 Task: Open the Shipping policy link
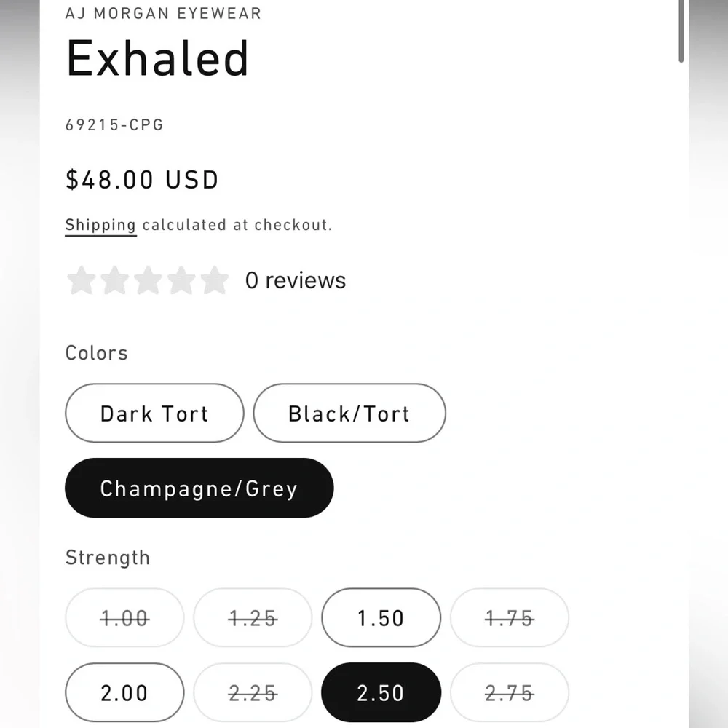point(100,225)
